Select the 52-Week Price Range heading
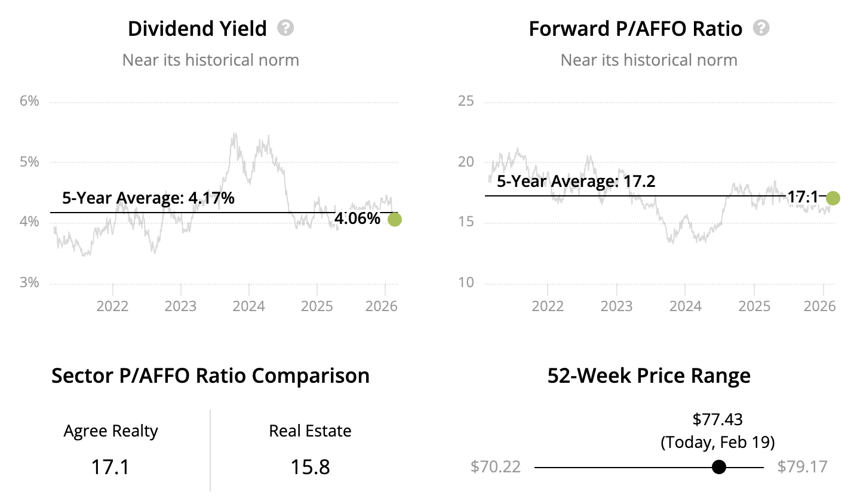This screenshot has width=854, height=504. pos(649,376)
